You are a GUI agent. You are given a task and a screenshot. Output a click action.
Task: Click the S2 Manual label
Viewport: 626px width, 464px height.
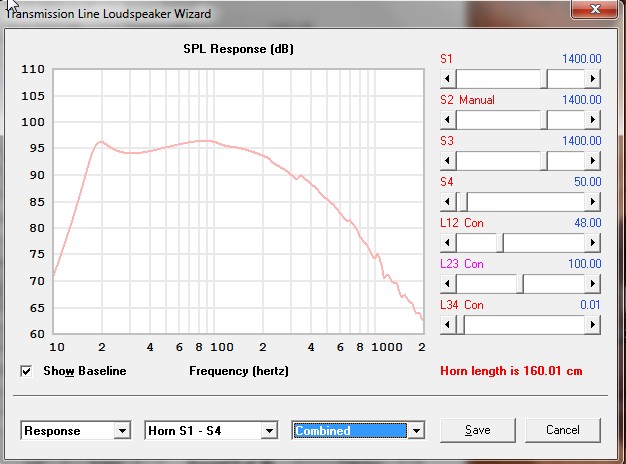coord(467,100)
